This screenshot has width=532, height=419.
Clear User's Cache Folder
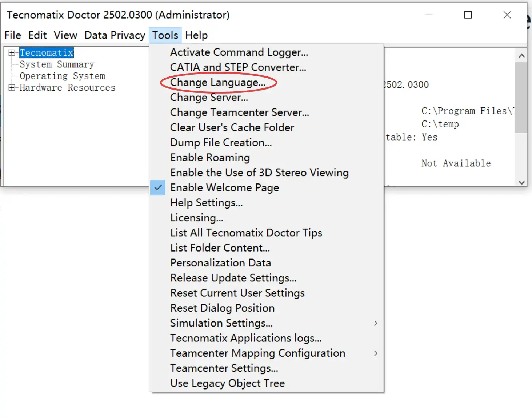(x=267, y=127)
